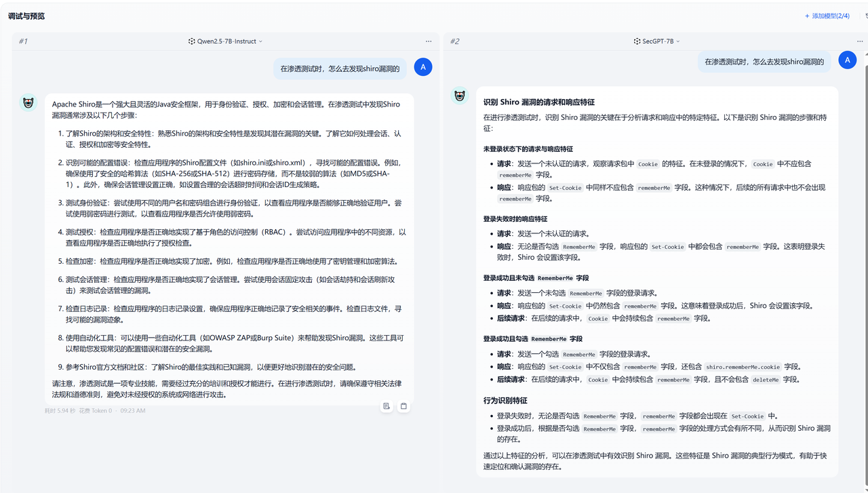The width and height of the screenshot is (868, 493).
Task: Click the #1 panel label
Action: [22, 41]
